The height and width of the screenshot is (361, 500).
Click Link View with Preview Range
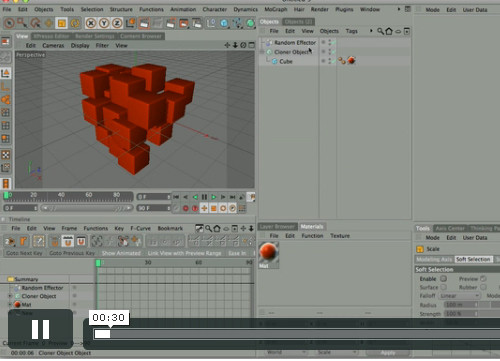tap(184, 253)
